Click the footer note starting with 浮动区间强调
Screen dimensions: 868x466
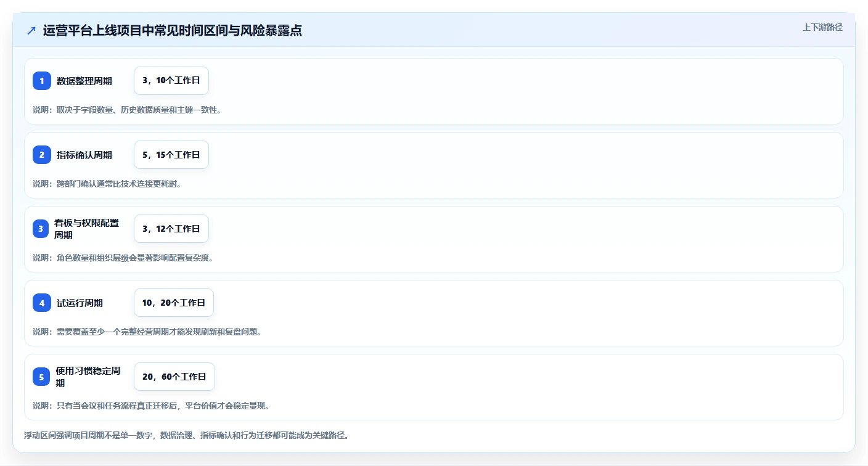pos(187,435)
